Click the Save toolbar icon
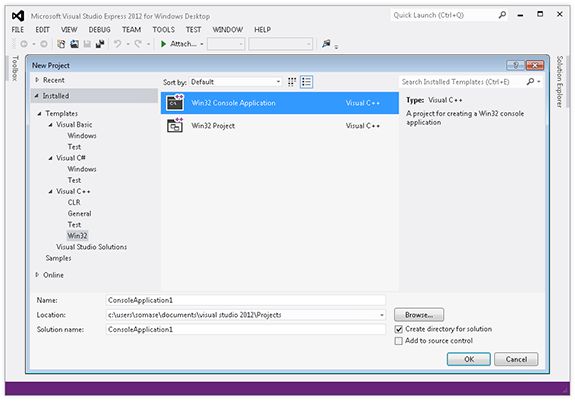The width and height of the screenshot is (575, 401). pos(87,44)
